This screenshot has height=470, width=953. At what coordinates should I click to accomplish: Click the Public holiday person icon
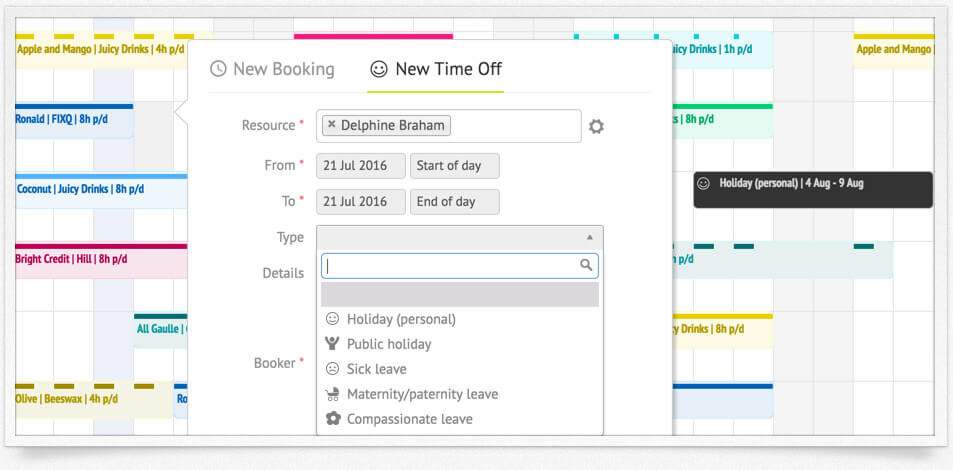tap(332, 344)
